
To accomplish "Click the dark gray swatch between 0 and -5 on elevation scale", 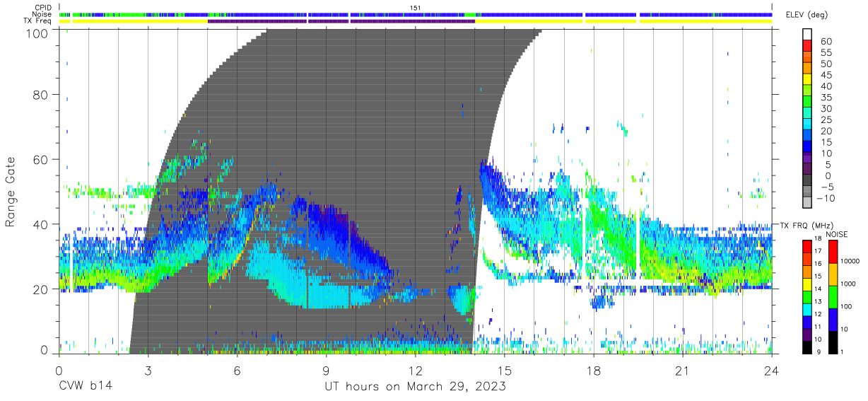I will point(807,181).
